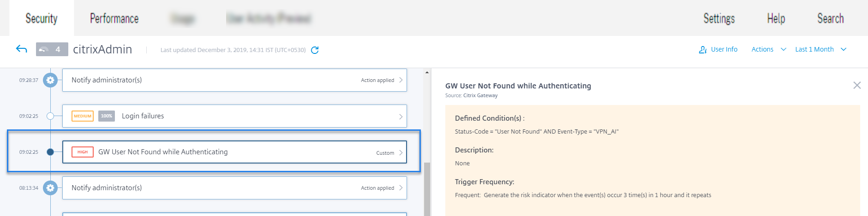Click the gear icon at 09:28:37
Image resolution: width=868 pixels, height=216 pixels.
pyautogui.click(x=50, y=80)
